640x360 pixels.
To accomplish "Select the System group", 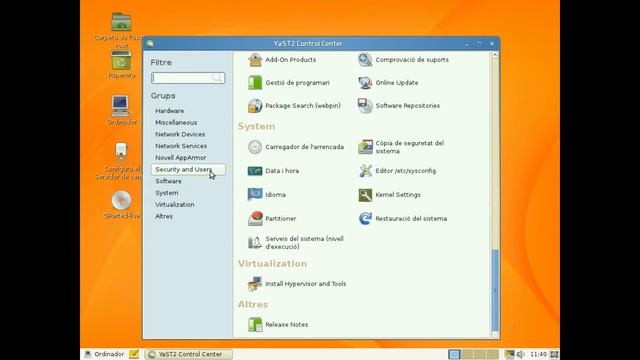I will (x=167, y=193).
